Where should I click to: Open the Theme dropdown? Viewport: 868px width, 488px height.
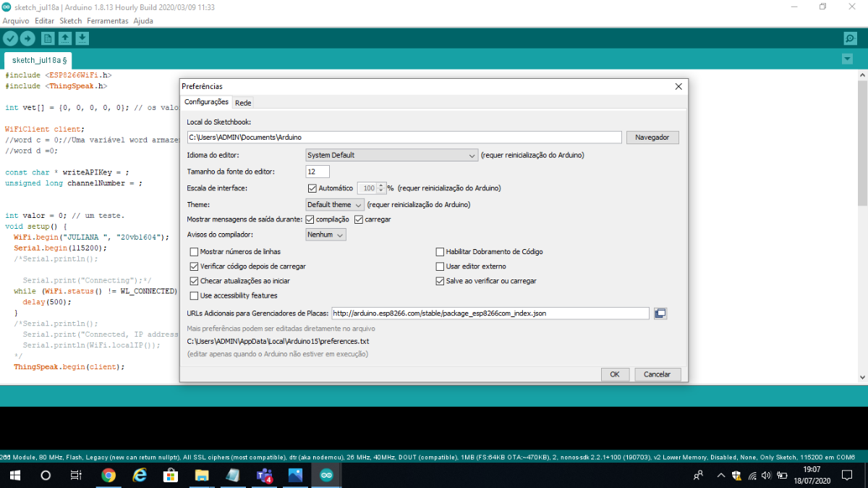coord(334,205)
